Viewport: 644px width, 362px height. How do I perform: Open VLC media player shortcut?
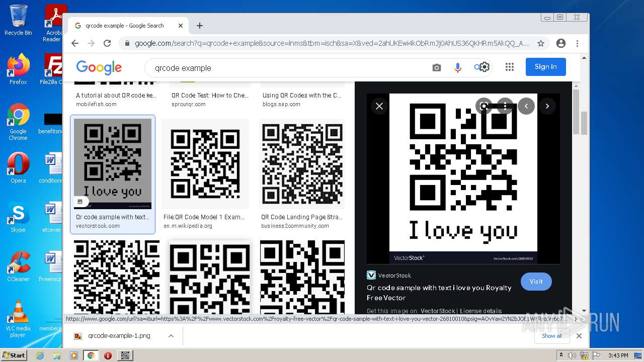pos(18,319)
